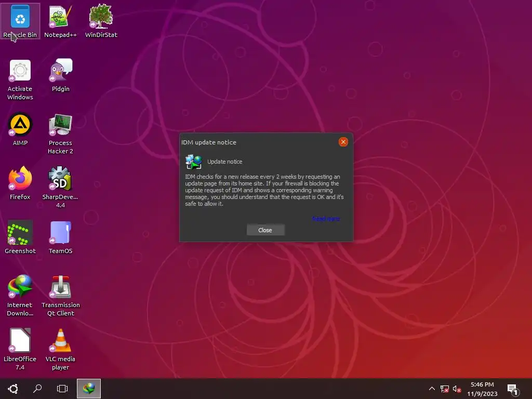The height and width of the screenshot is (399, 532).
Task: Open the clock showing 5:46 PM
Action: click(x=482, y=389)
